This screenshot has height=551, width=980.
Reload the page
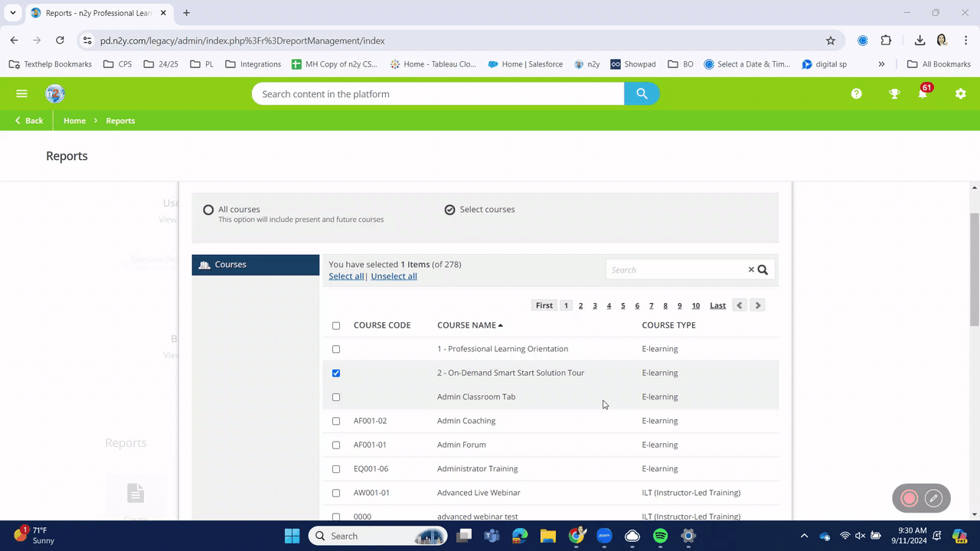[60, 41]
